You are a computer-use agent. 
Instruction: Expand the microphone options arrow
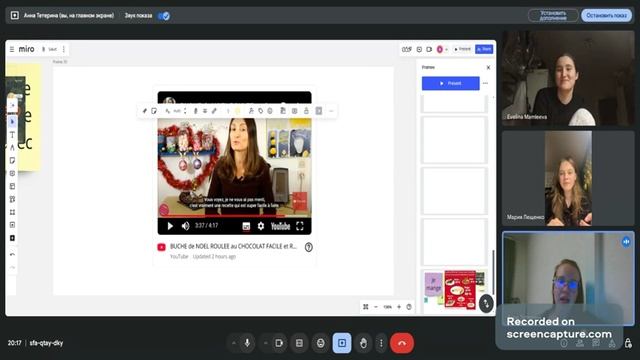pyautogui.click(x=233, y=343)
